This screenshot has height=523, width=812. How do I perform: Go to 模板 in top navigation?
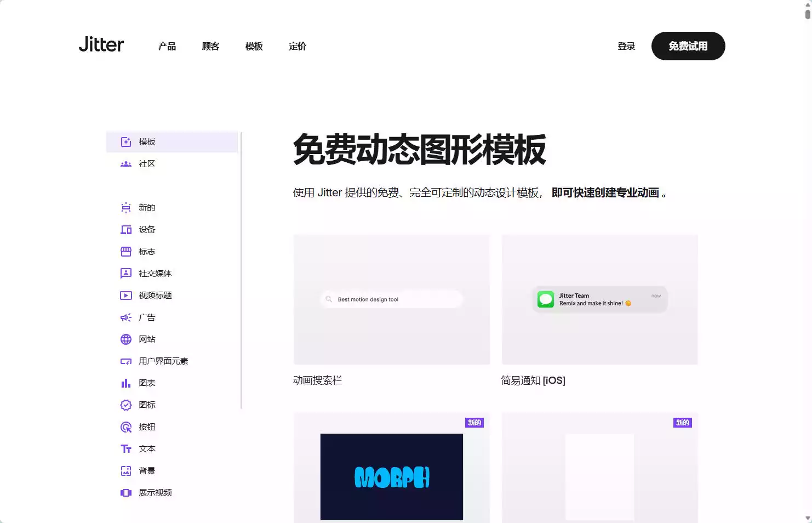click(254, 46)
